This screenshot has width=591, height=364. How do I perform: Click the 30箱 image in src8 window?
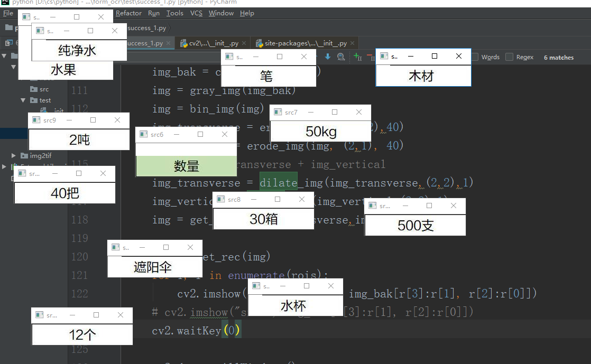click(263, 219)
